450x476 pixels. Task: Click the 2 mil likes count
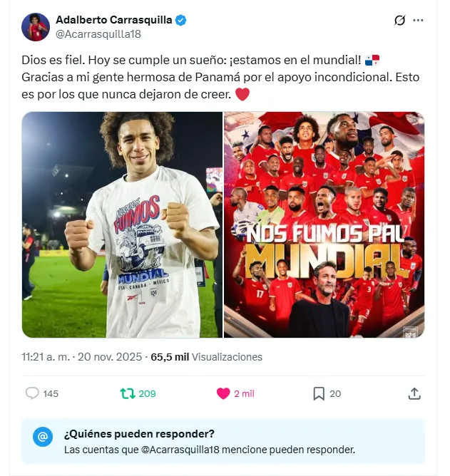(244, 394)
